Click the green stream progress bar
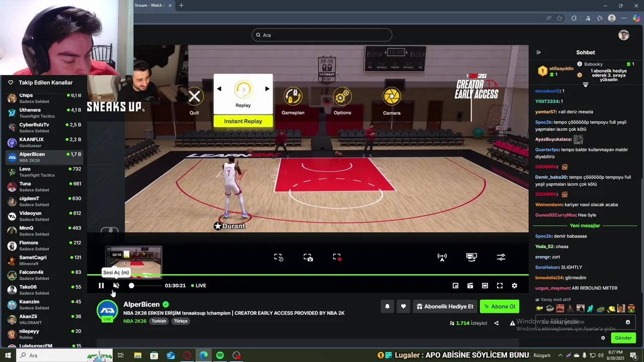The image size is (644, 362). [x=308, y=275]
